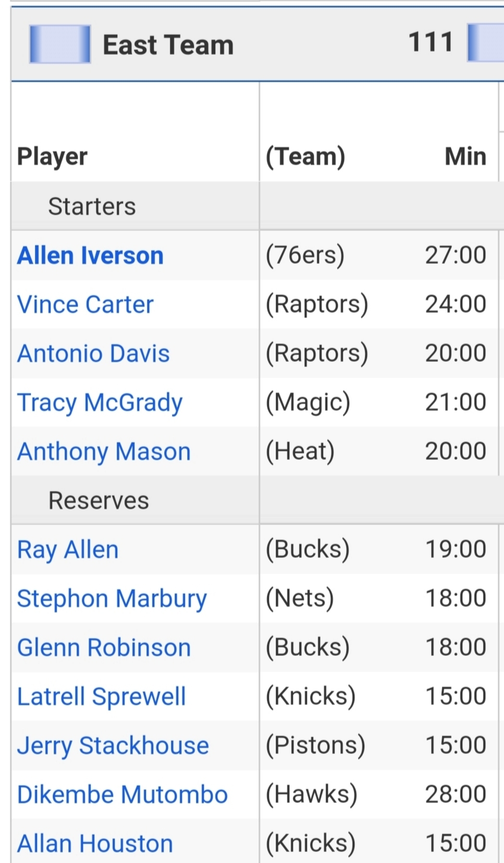Open the Anthony Mason link

point(104,452)
